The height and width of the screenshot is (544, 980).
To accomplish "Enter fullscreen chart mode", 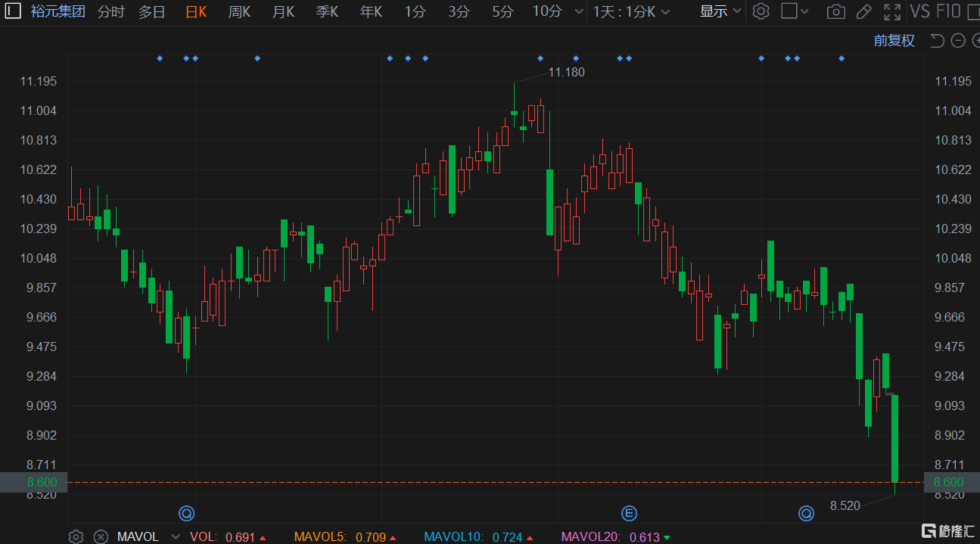I will (892, 11).
